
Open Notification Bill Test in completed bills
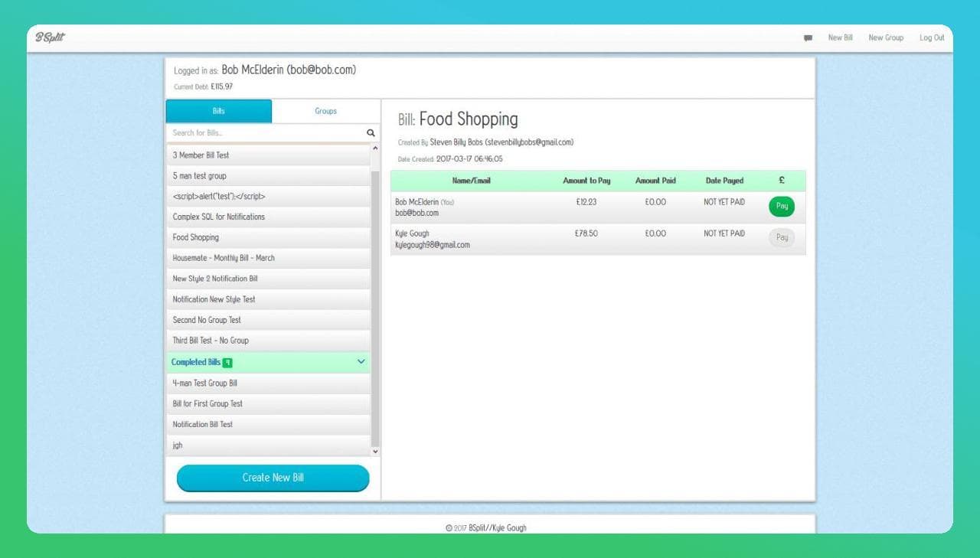268,425
